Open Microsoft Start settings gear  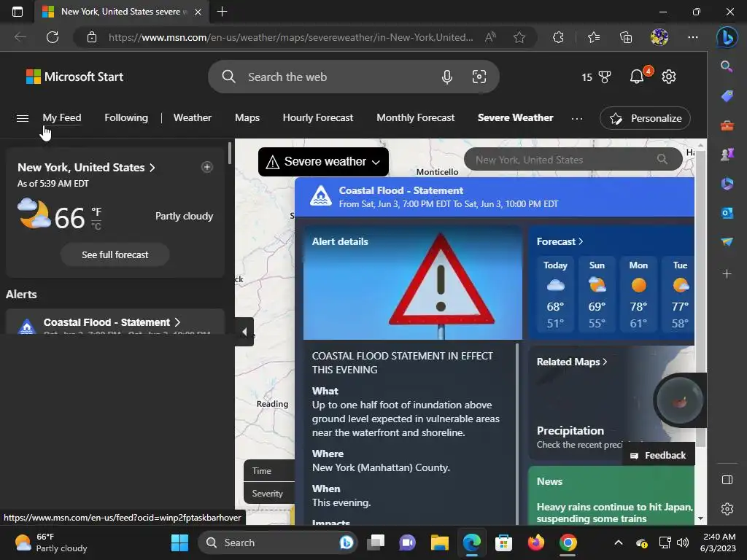click(x=669, y=77)
